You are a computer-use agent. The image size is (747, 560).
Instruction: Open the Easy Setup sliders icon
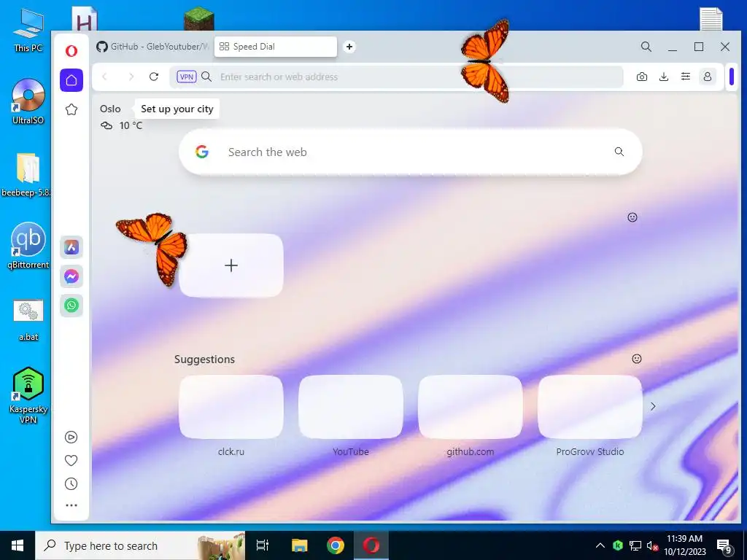click(686, 77)
